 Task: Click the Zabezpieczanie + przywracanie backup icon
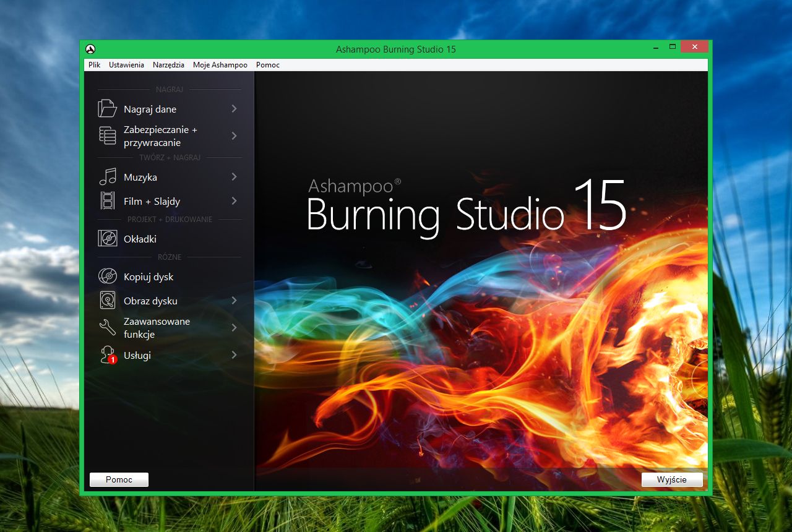[108, 136]
